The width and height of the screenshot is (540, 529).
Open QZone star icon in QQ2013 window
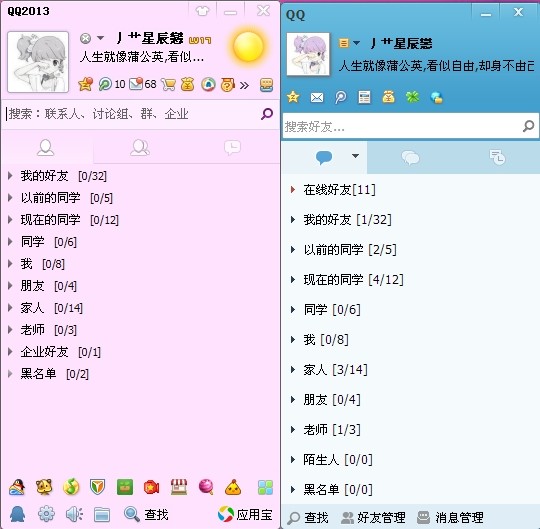[x=85, y=84]
